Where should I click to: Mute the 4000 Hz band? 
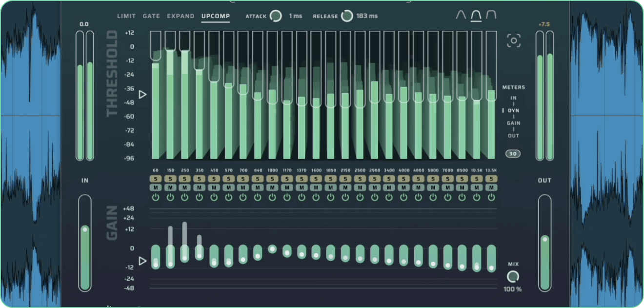[x=403, y=188]
